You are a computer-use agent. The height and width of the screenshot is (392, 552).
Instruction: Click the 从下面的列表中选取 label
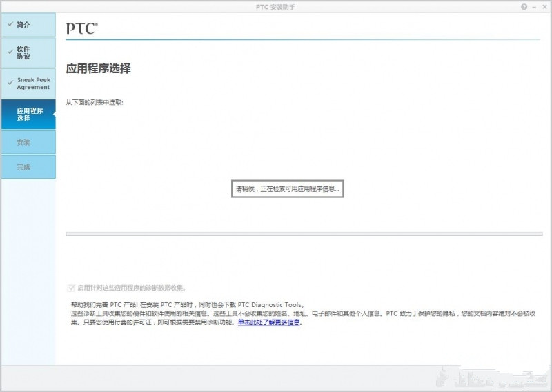[x=95, y=103]
